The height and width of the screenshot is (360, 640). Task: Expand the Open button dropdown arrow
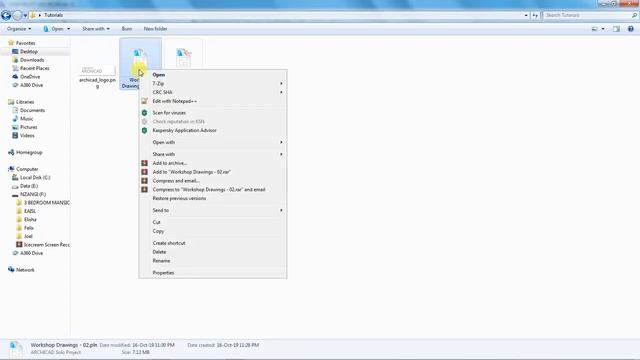tap(68, 29)
